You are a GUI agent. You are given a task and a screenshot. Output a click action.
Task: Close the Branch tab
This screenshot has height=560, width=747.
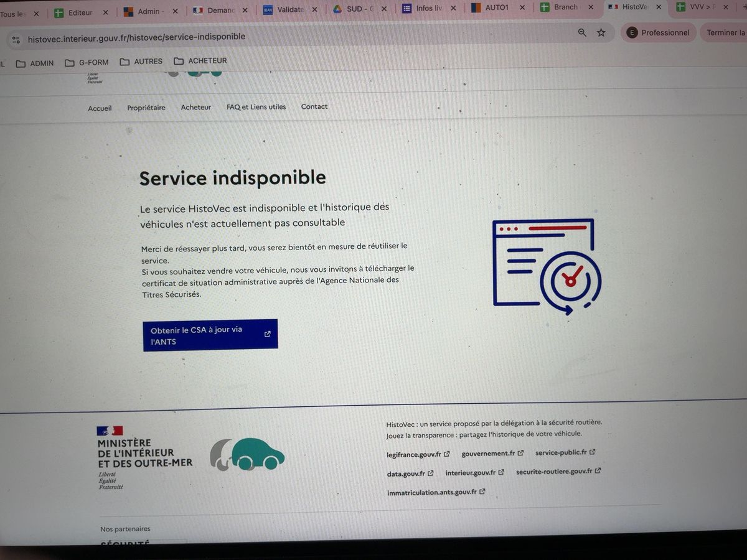pyautogui.click(x=590, y=7)
